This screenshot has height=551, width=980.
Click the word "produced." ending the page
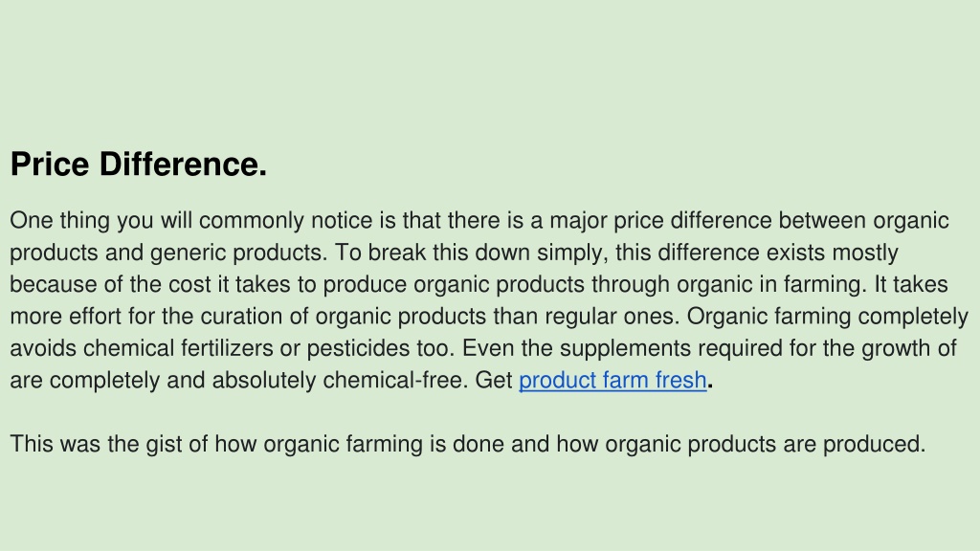tap(874, 444)
